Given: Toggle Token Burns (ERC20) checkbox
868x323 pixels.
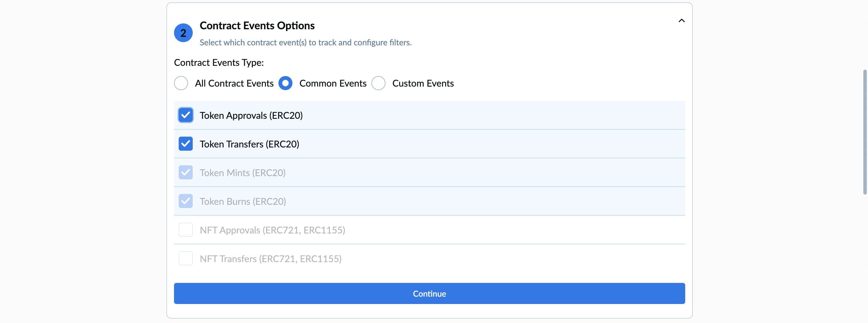Looking at the screenshot, I should (186, 201).
